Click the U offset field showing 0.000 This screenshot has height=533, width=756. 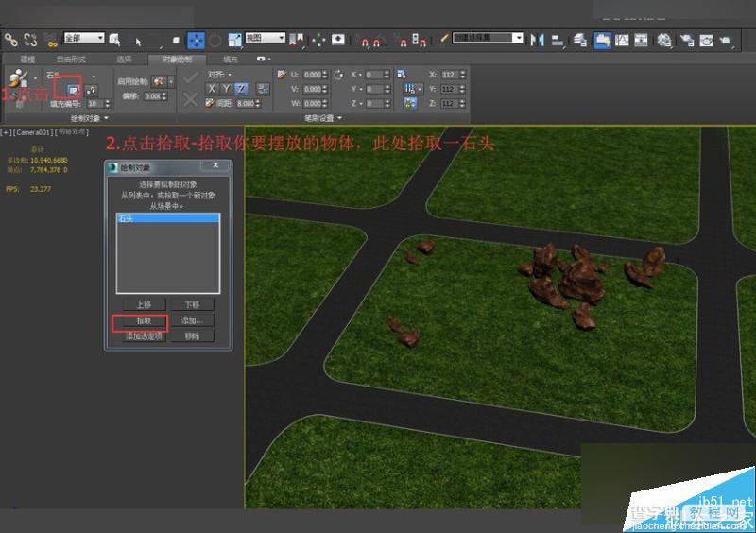(313, 75)
